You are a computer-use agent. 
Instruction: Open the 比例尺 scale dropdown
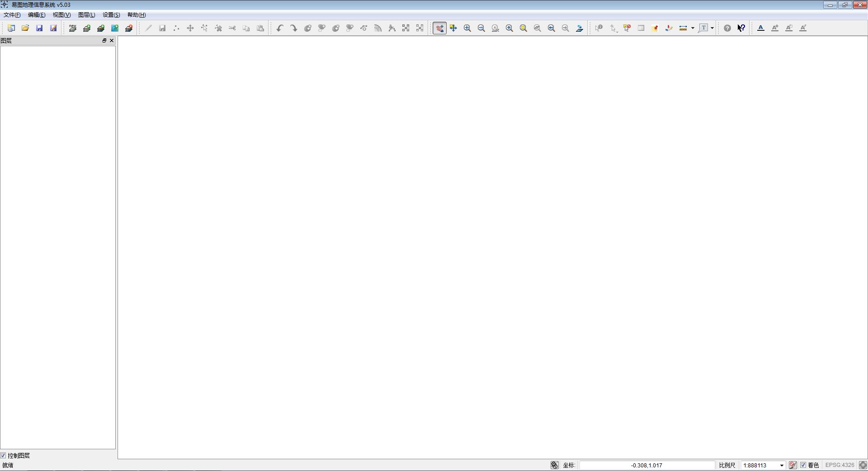click(782, 465)
